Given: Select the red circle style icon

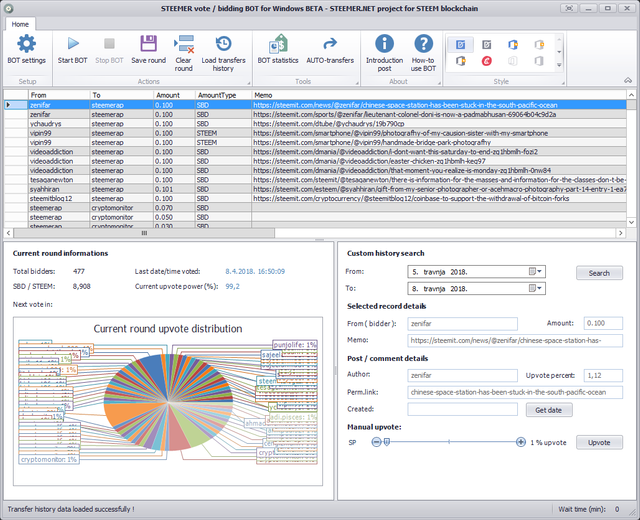Looking at the screenshot, I should [487, 61].
